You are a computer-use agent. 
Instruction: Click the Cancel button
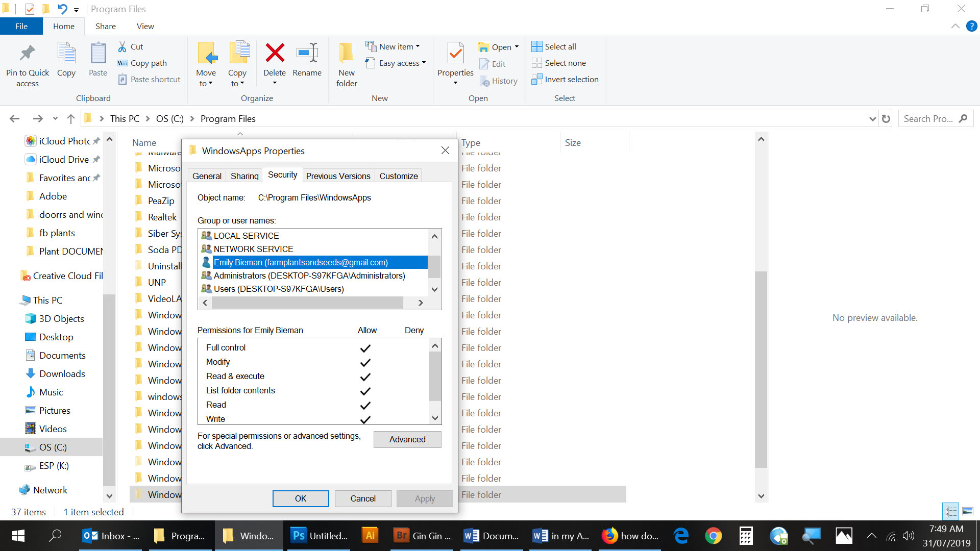tap(363, 498)
